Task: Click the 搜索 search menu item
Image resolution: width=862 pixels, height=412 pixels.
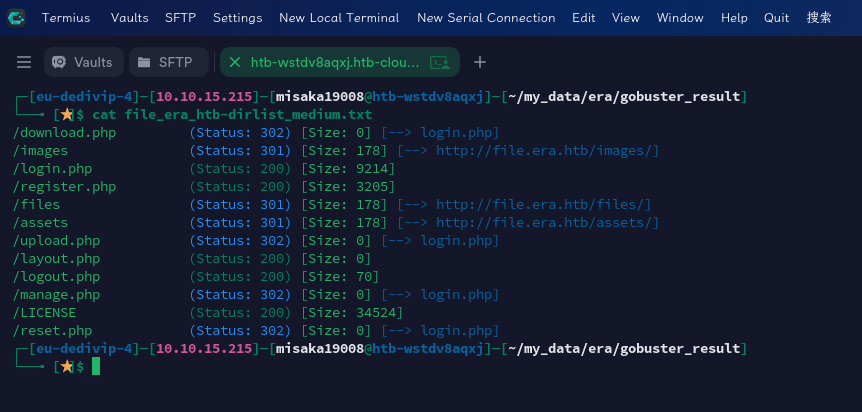Action: [819, 18]
